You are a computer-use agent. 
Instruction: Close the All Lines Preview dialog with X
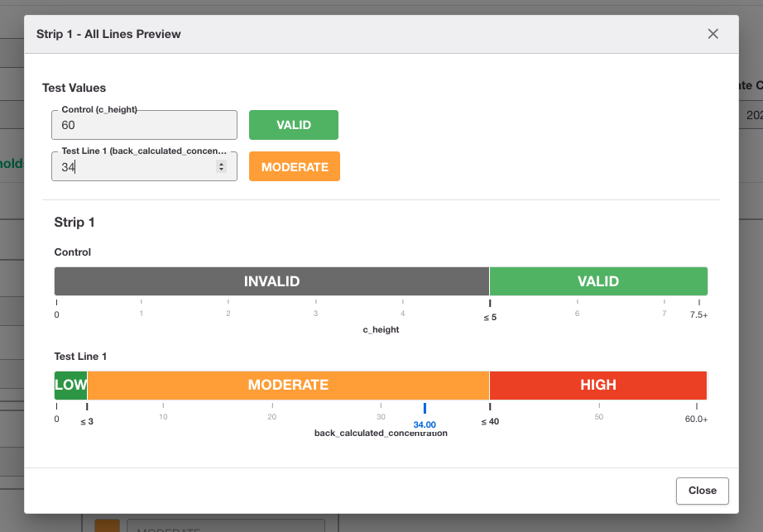coord(713,34)
